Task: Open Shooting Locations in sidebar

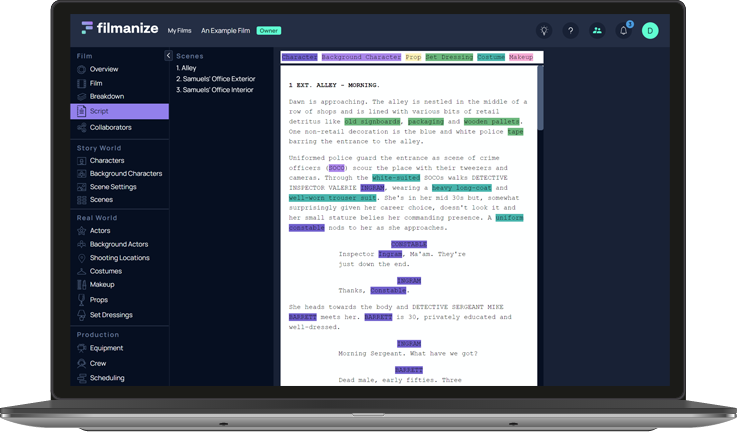Action: 120,258
